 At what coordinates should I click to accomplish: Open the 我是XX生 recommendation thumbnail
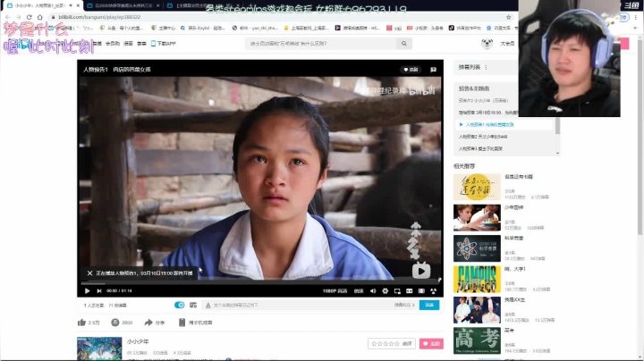point(477,310)
